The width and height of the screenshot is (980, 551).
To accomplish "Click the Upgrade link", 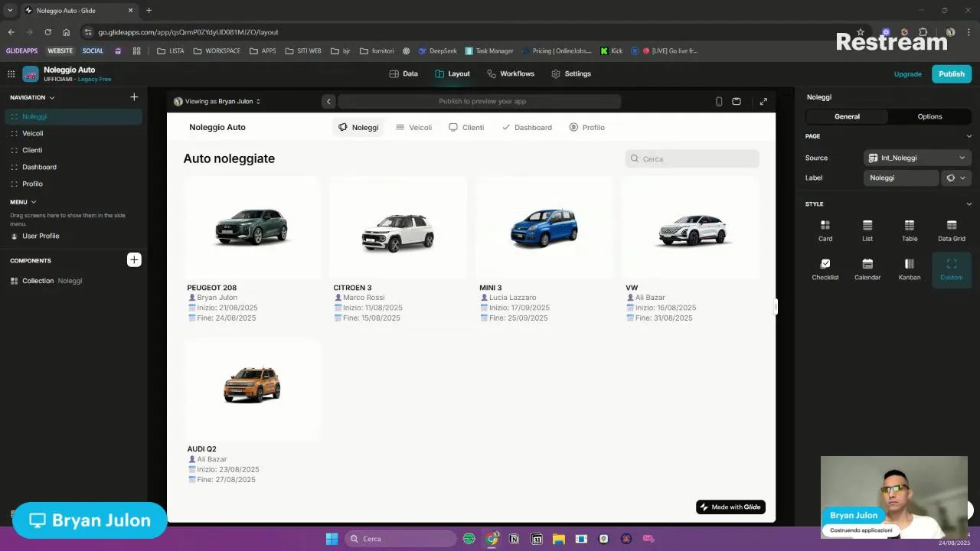I will (x=908, y=74).
